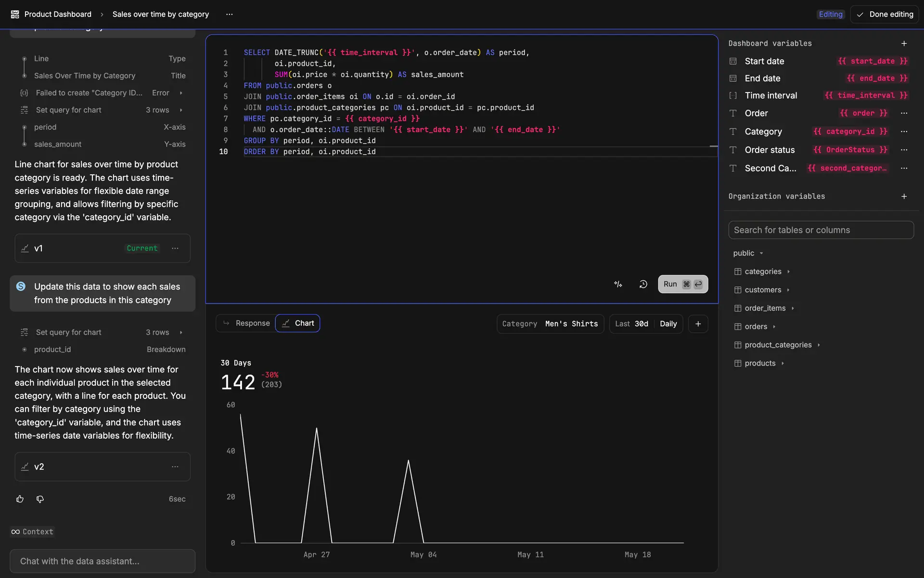This screenshot has height=578, width=924.
Task: Click the format SQL icon beside history
Action: tap(618, 284)
